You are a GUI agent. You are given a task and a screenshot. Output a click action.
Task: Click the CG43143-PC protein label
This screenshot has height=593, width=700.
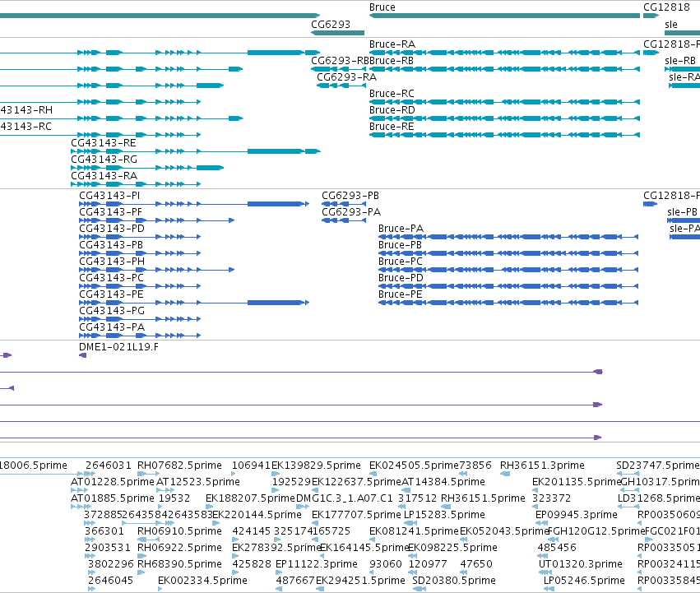click(x=111, y=278)
